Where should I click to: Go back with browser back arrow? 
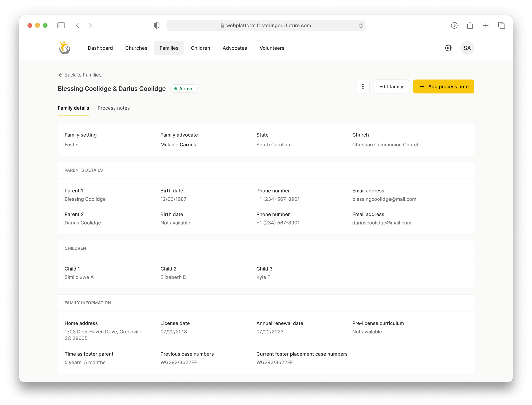(78, 25)
